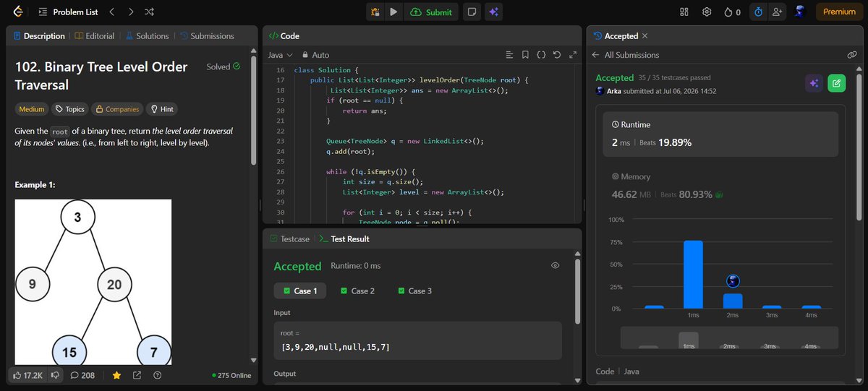868x391 pixels.
Task: Switch to the Submissions tab
Action: (207, 35)
